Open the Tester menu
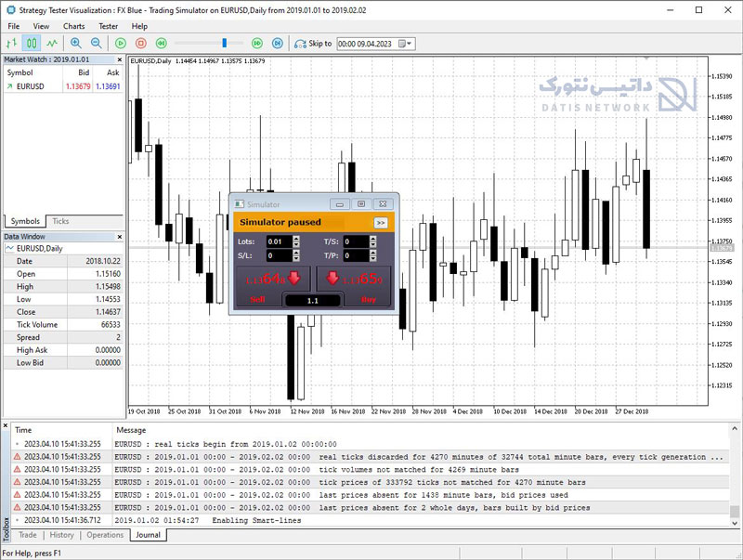743x560 pixels. tap(108, 26)
